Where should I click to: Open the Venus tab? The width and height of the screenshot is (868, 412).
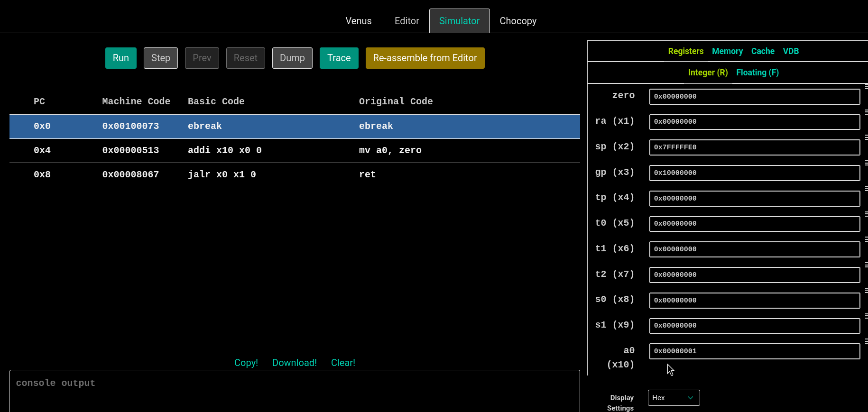click(359, 21)
